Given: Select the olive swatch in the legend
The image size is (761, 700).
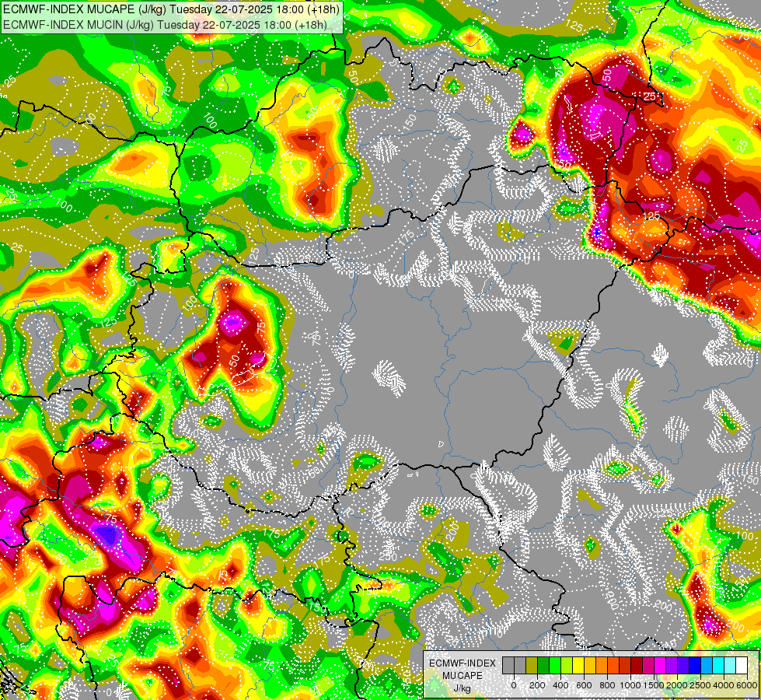Looking at the screenshot, I should coord(532,665).
